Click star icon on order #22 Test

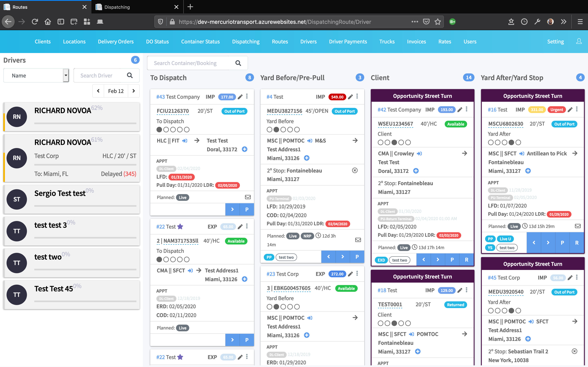[x=180, y=227]
